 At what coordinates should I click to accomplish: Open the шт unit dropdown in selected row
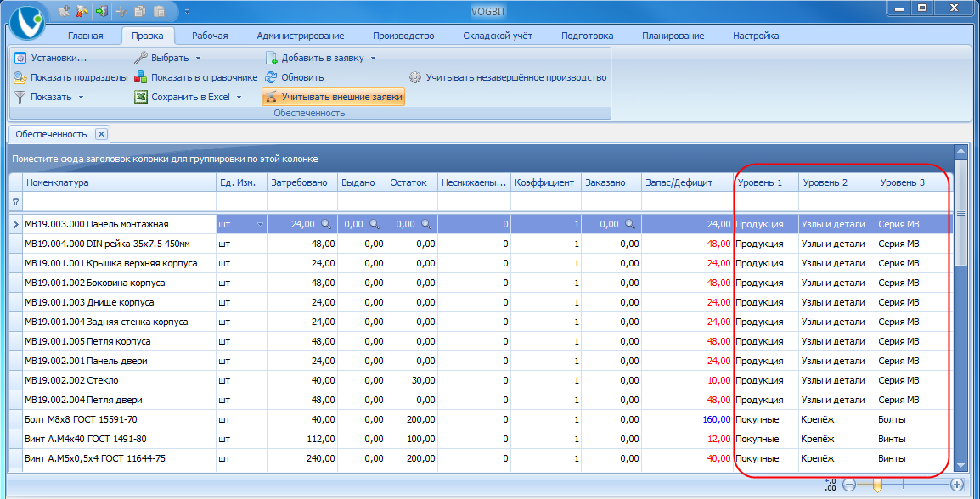tap(260, 224)
